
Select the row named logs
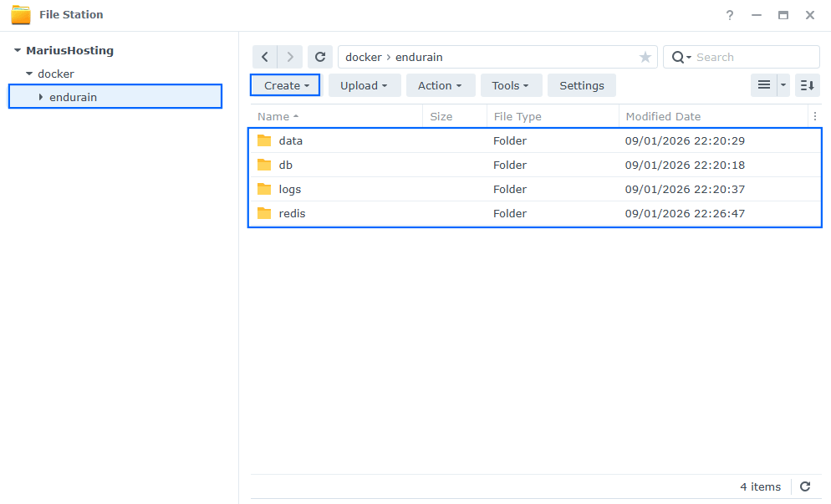tap(535, 189)
